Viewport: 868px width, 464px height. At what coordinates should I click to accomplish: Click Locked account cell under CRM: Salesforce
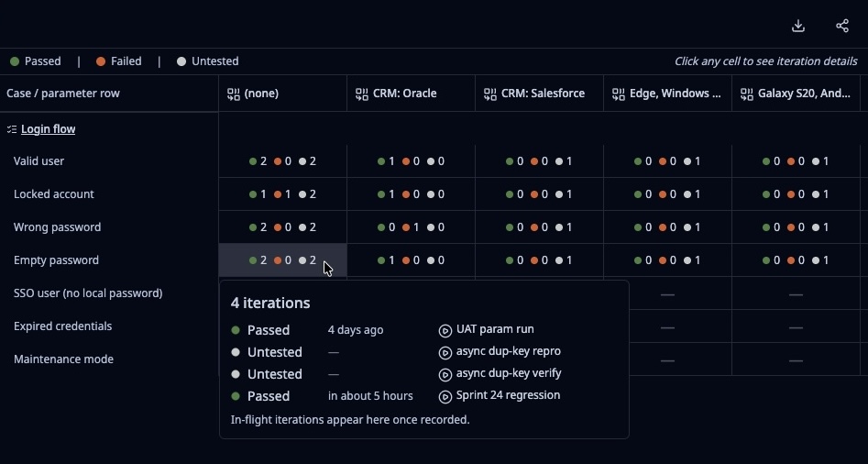(539, 194)
